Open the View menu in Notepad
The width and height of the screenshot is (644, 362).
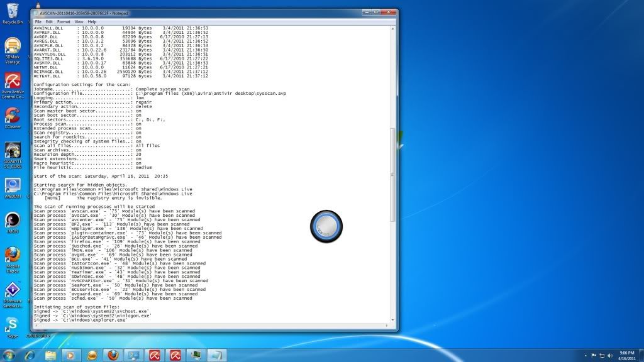coord(79,22)
